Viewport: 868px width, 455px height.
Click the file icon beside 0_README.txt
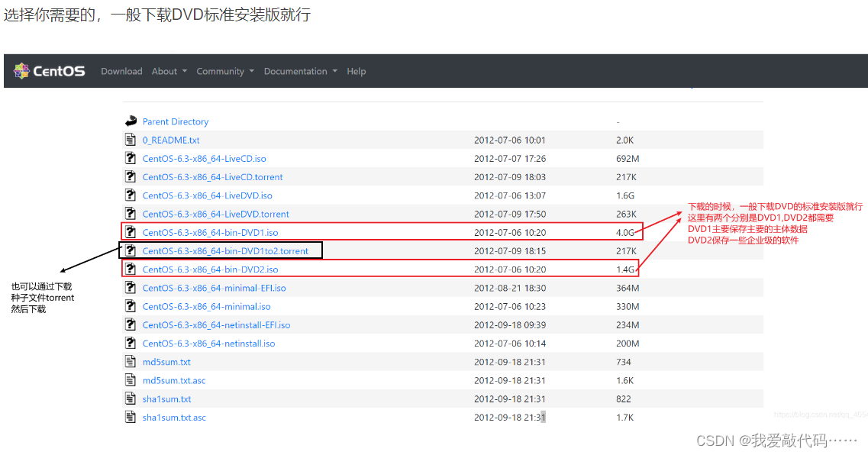pos(130,140)
